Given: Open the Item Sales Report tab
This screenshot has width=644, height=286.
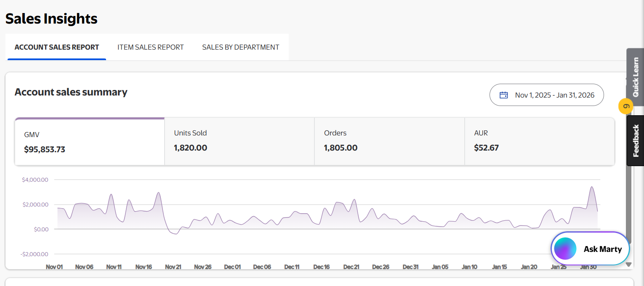Looking at the screenshot, I should point(150,47).
